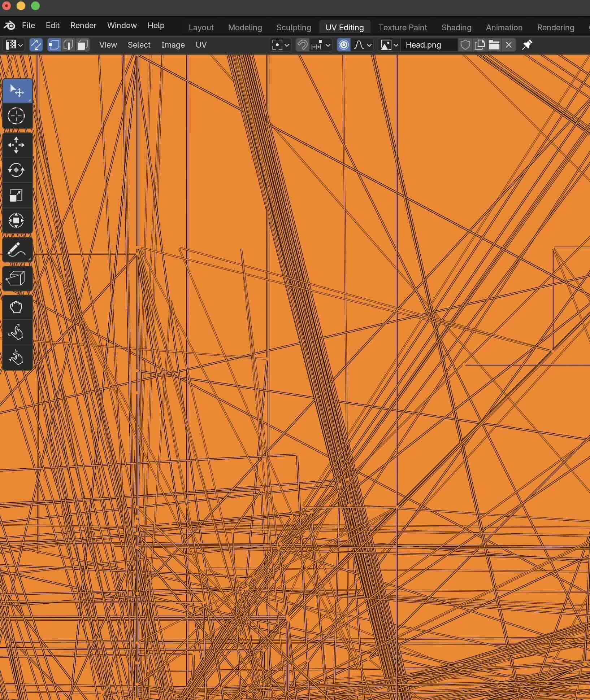This screenshot has width=590, height=700.
Task: Open the File menu
Action: [x=29, y=25]
